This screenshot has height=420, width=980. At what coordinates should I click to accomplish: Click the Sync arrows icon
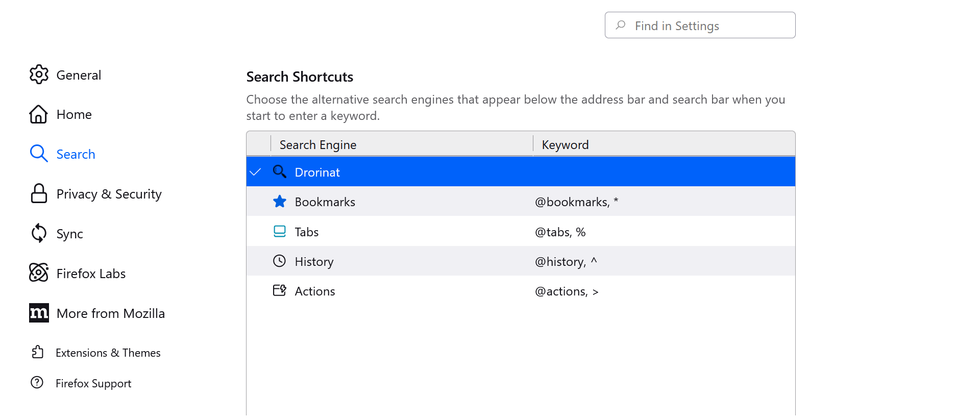[x=39, y=233]
